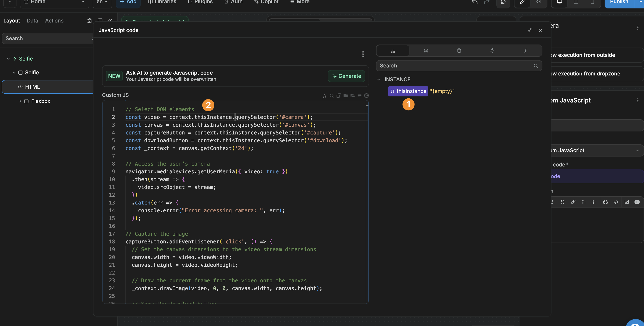Collapse the Selfie tree item
The image size is (644, 326).
click(8, 59)
